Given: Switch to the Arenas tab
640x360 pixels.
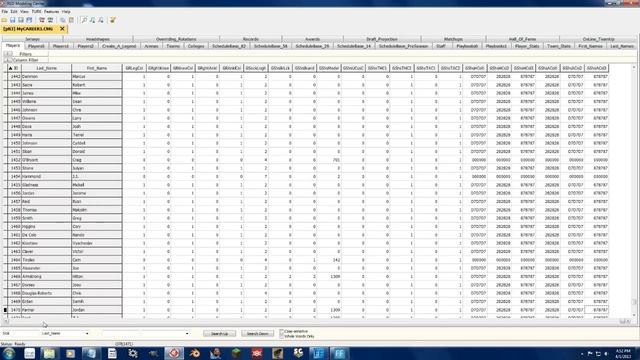Looking at the screenshot, I should 151,46.
